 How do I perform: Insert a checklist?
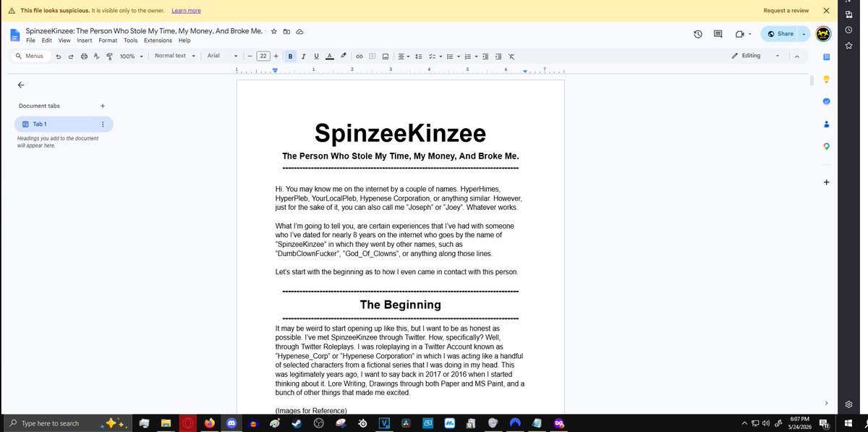434,56
